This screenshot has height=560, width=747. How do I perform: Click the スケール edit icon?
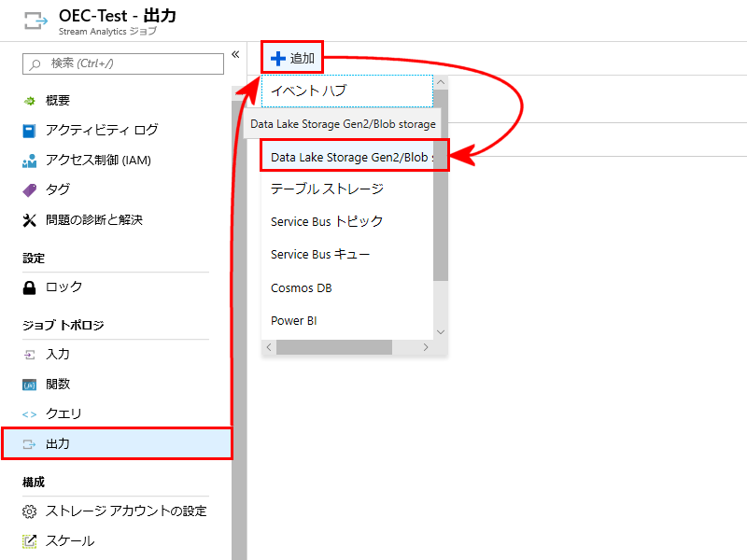[30, 541]
